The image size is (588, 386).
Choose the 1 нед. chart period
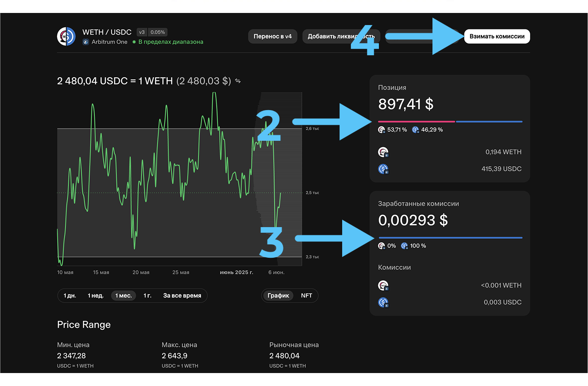(x=95, y=296)
